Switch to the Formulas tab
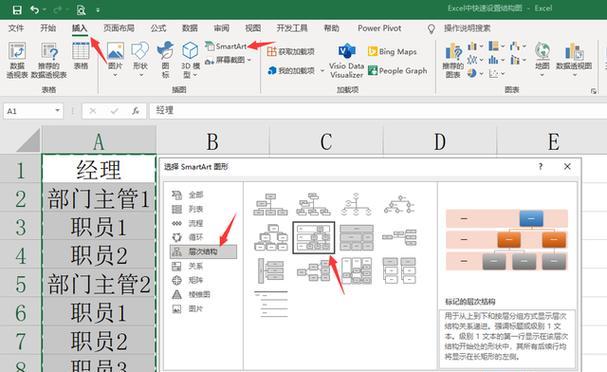This screenshot has width=607, height=372. (x=158, y=28)
